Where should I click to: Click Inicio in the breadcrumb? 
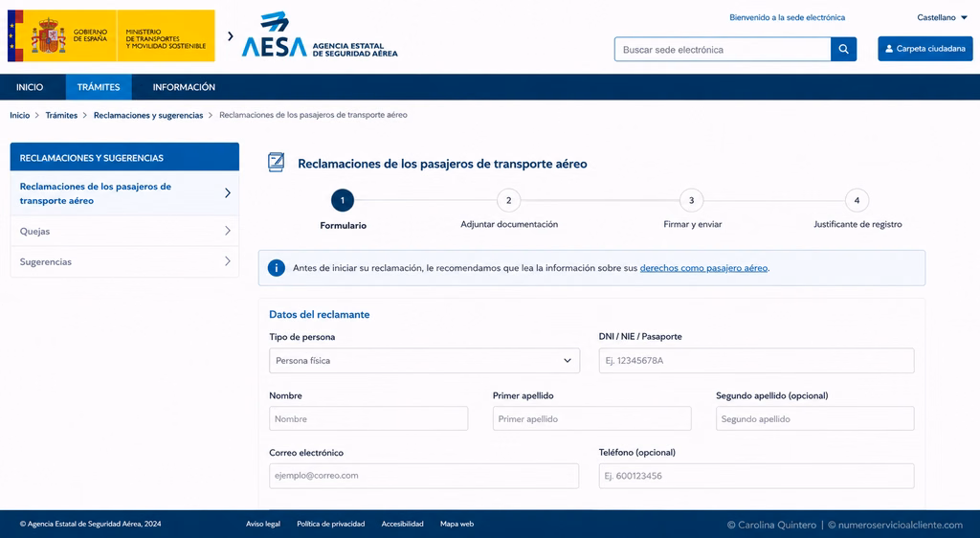click(20, 115)
